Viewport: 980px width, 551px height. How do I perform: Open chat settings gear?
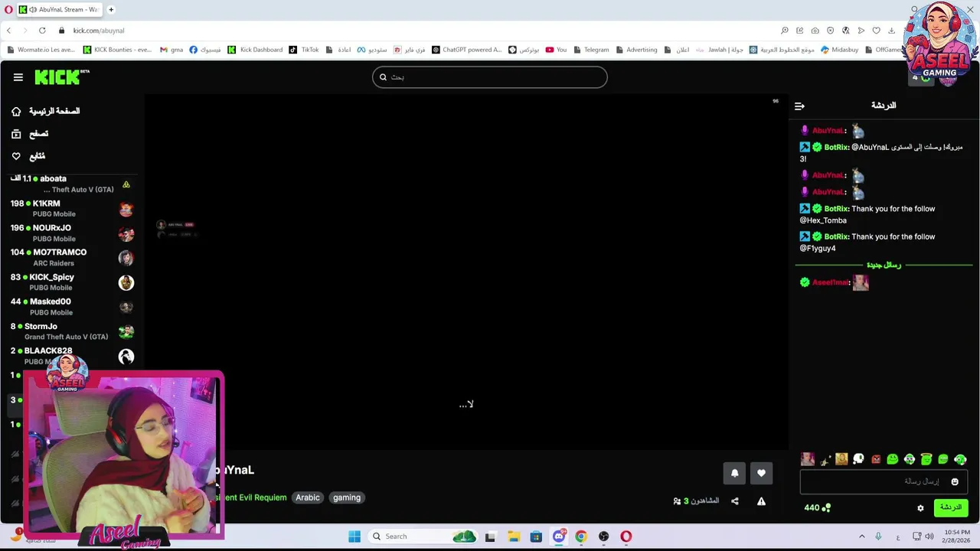[x=920, y=508]
